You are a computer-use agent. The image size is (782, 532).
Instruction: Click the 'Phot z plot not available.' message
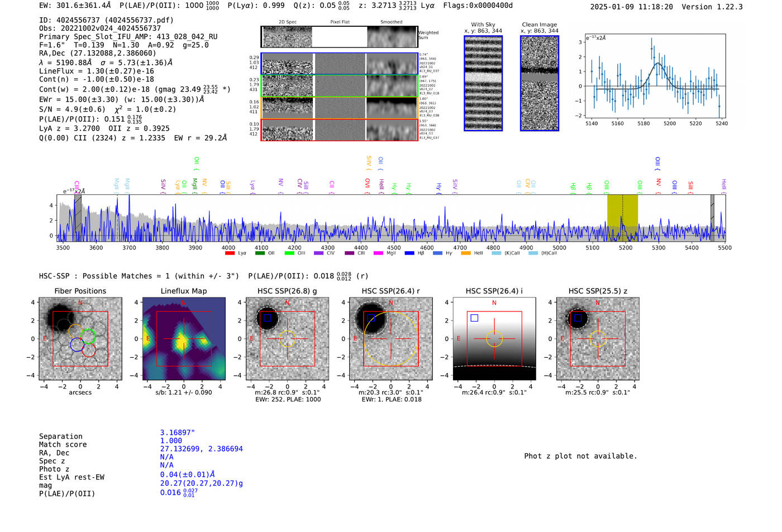(581, 456)
